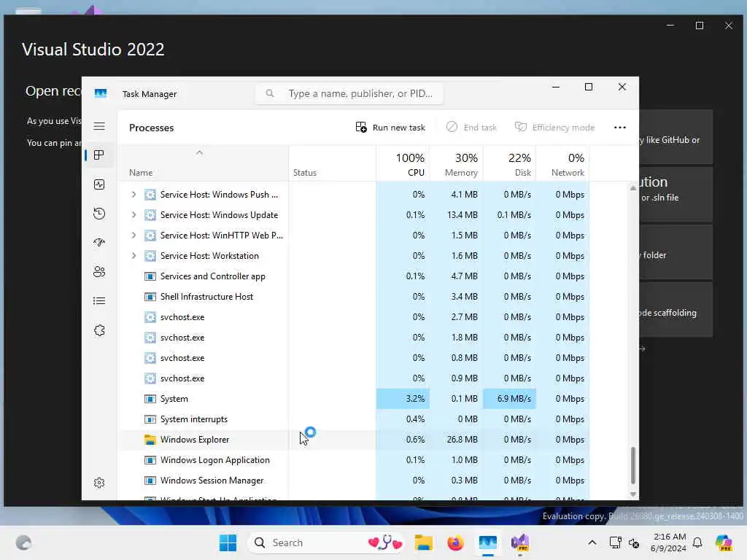Click the Windows Logon Application icon
Viewport: 747px width, 560px height.
point(150,460)
